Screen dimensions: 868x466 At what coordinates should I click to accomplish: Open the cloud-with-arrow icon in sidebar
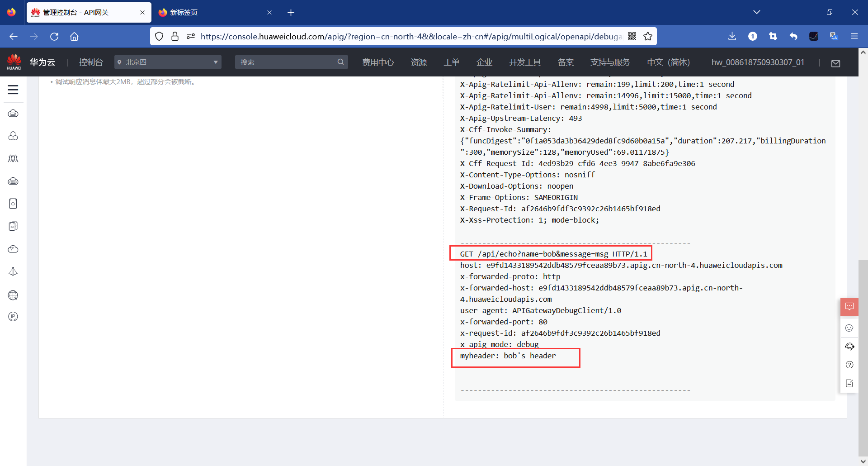(x=13, y=249)
